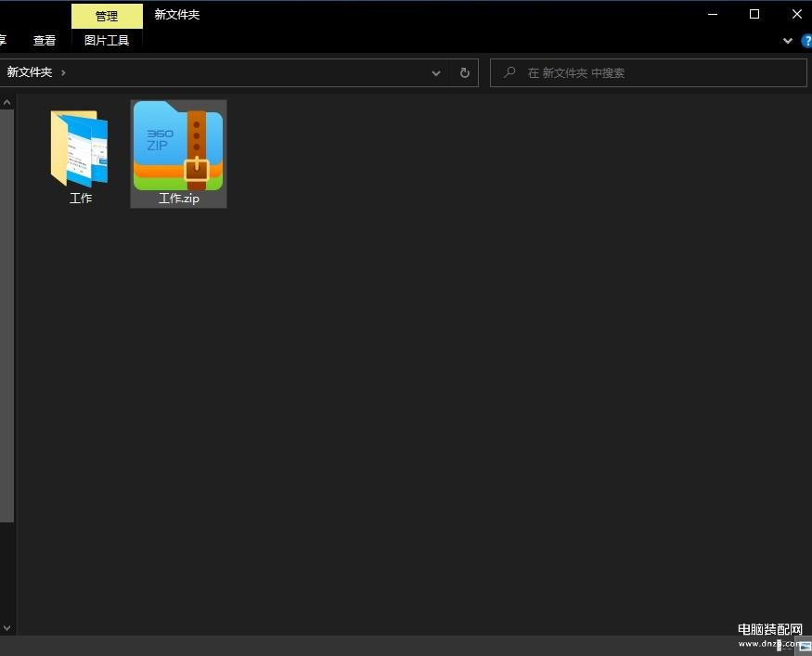This screenshot has width=812, height=656.
Task: Open the 图片工具 ribbon tab
Action: 107,41
